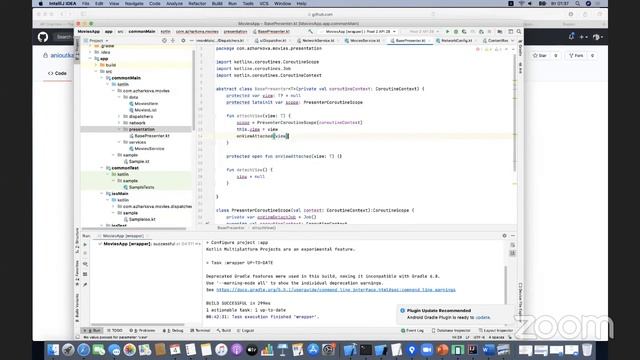Open Safari from the Dock
The width and height of the screenshot is (640, 360).
84,350
